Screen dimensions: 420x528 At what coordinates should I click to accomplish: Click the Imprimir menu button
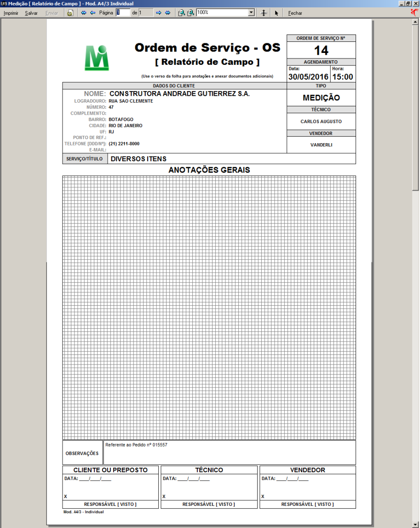pyautogui.click(x=11, y=13)
